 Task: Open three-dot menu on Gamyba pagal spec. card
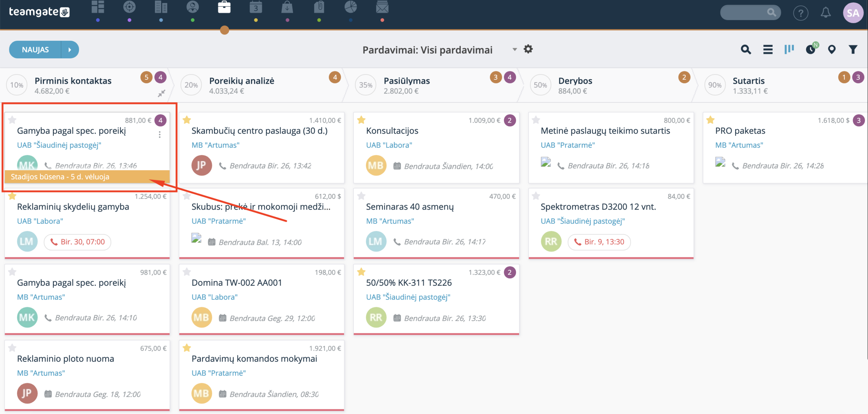coord(160,135)
